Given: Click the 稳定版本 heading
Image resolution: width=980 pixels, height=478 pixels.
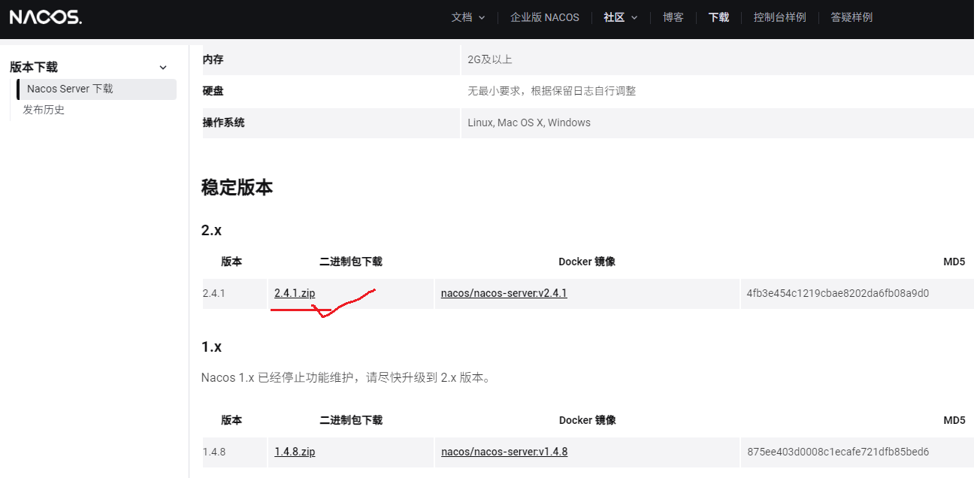Looking at the screenshot, I should [x=237, y=188].
